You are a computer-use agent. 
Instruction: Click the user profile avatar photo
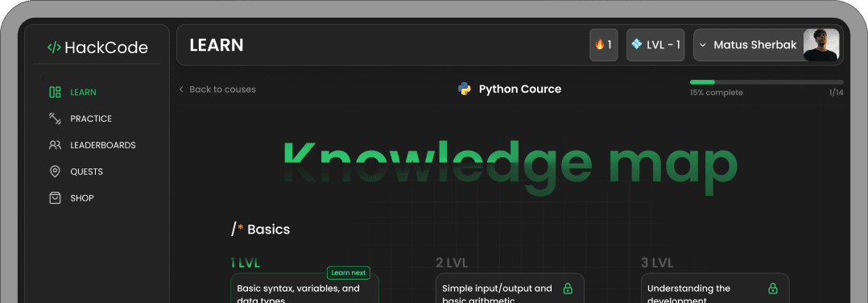(x=821, y=45)
